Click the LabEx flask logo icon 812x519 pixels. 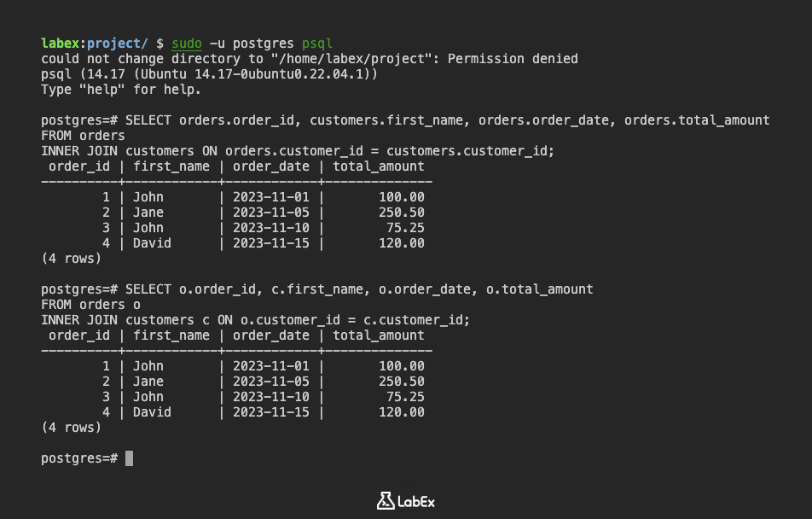(x=385, y=501)
